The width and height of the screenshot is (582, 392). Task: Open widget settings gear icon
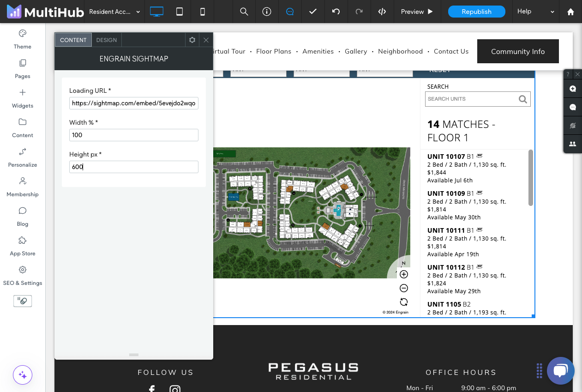pos(192,40)
